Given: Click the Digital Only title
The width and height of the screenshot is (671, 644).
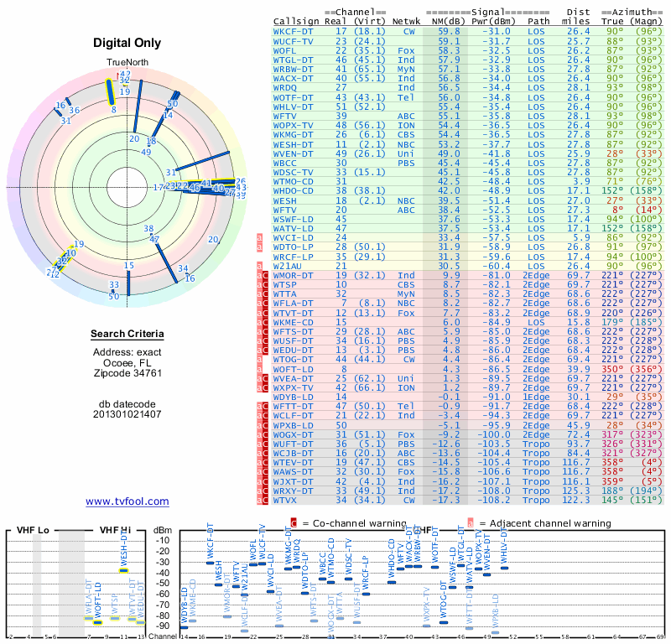Looking at the screenshot, I should 127,43.
